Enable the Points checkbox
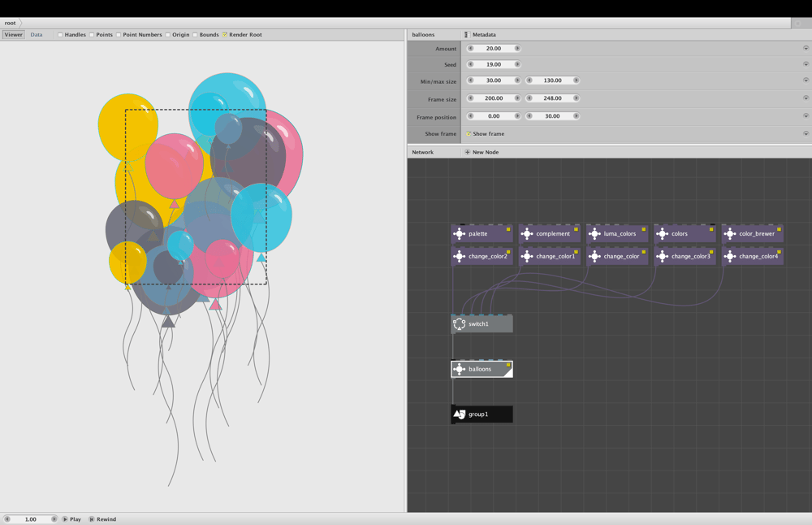Viewport: 812px width, 525px height. pyautogui.click(x=92, y=35)
